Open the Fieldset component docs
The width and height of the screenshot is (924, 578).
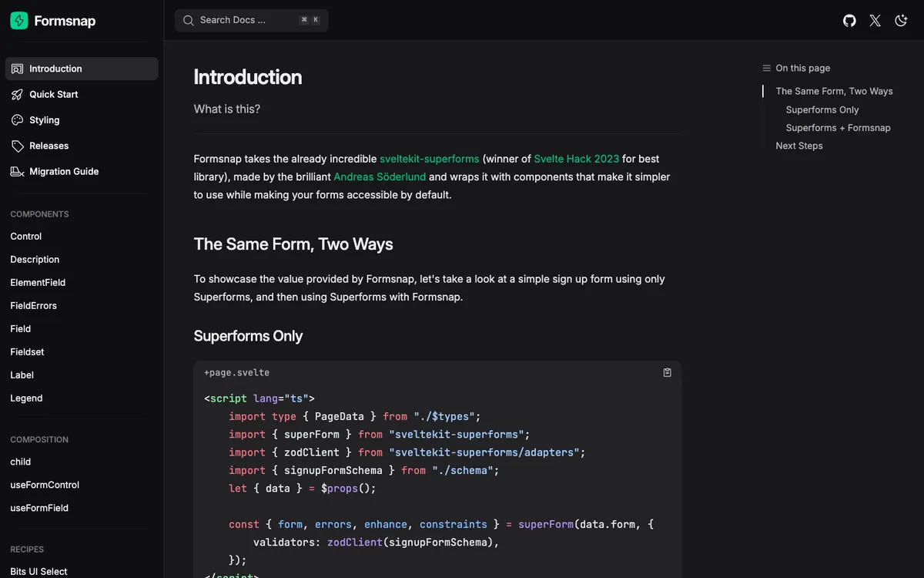click(x=27, y=352)
